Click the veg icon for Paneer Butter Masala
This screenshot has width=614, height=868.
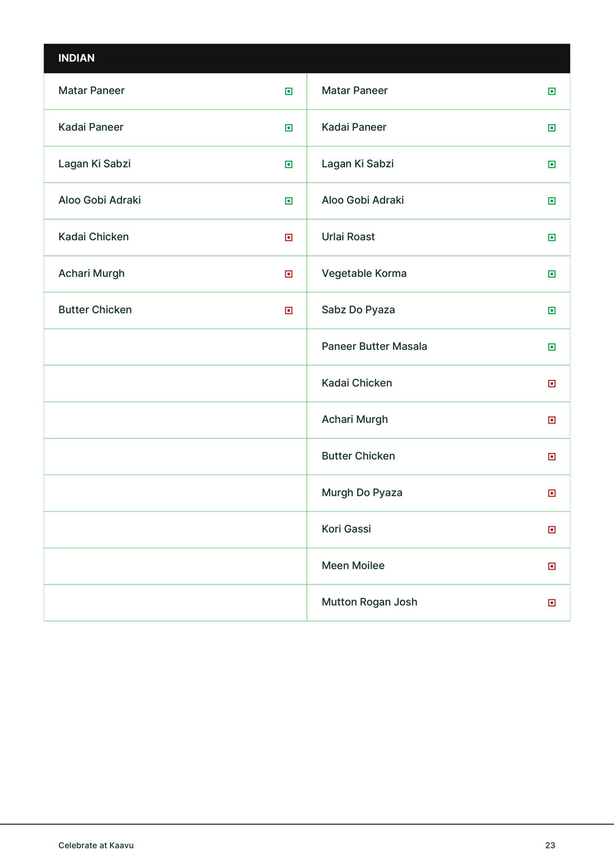(x=552, y=347)
